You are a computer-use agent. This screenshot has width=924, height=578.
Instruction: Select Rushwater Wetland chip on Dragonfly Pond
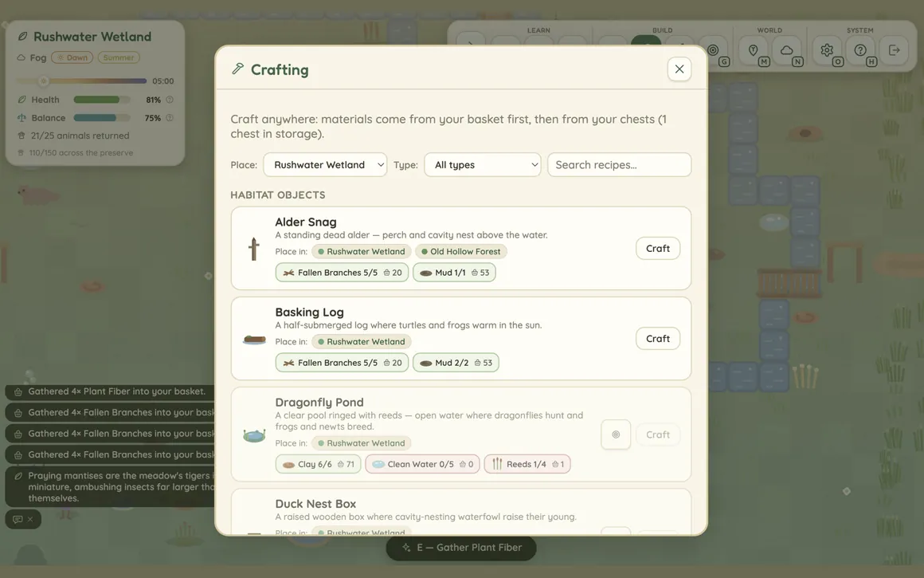click(x=361, y=443)
